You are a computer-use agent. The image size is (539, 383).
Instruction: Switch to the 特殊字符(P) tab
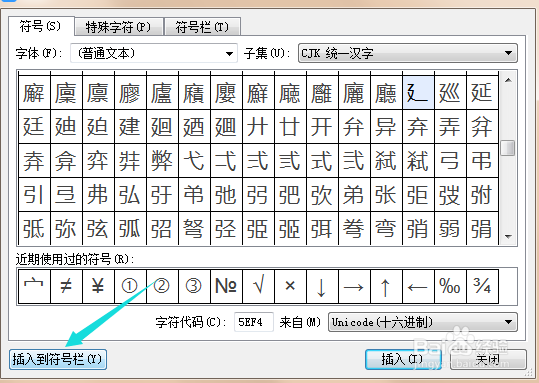pos(119,27)
